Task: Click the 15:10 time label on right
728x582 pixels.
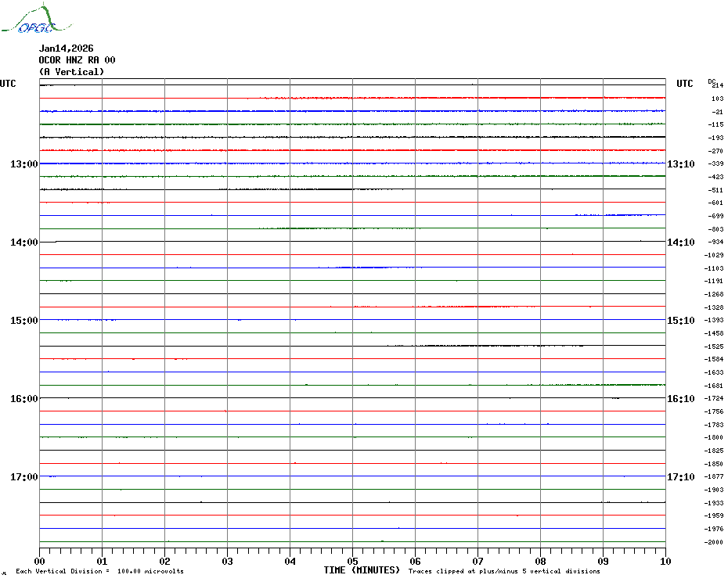Action: tap(680, 321)
